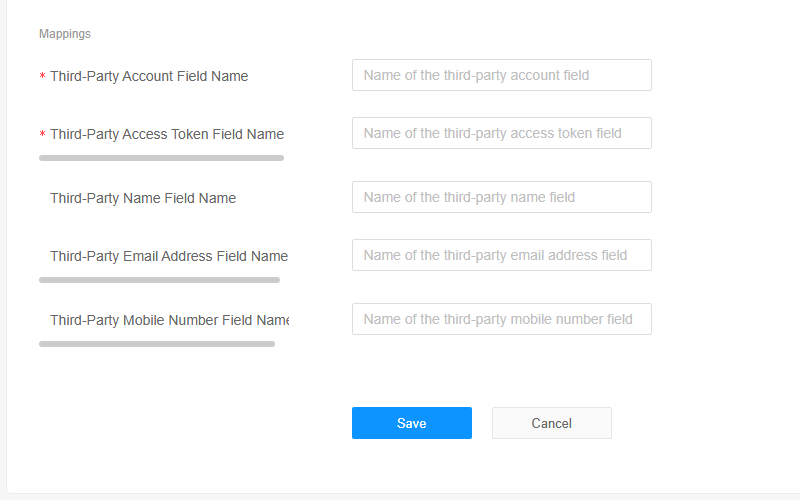Click the Third-Party Mobile Number Field Name label
800x500 pixels.
(x=169, y=320)
